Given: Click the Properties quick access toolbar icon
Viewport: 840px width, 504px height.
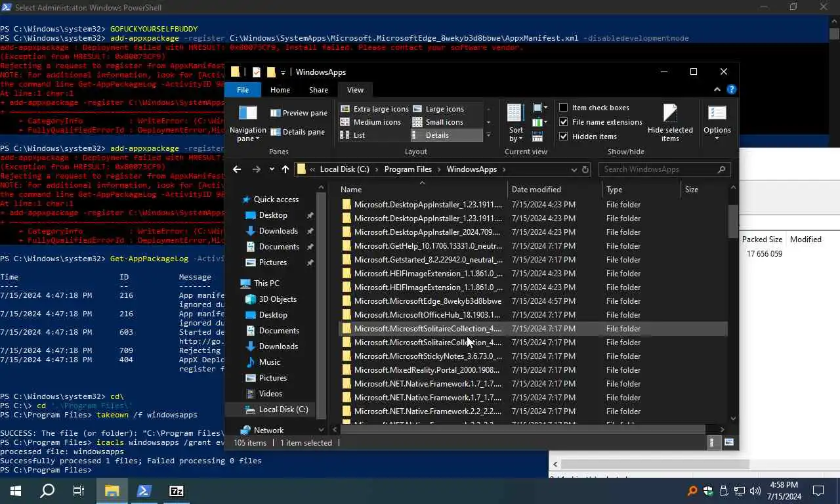Looking at the screenshot, I should click(257, 72).
